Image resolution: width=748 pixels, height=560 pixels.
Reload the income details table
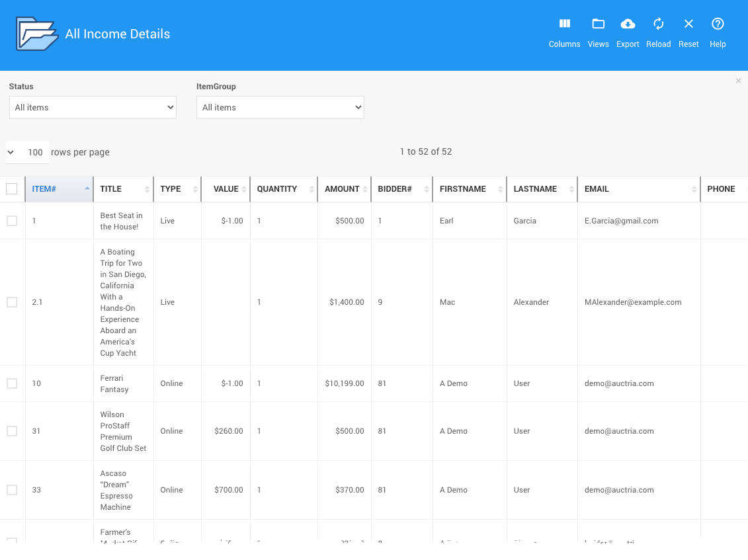pos(658,24)
